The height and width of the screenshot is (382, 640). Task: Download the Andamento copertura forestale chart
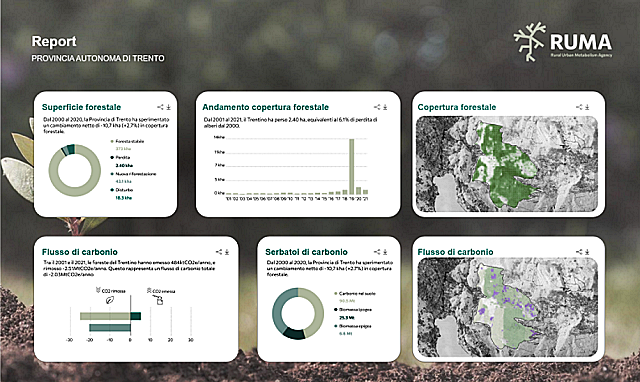(x=385, y=107)
